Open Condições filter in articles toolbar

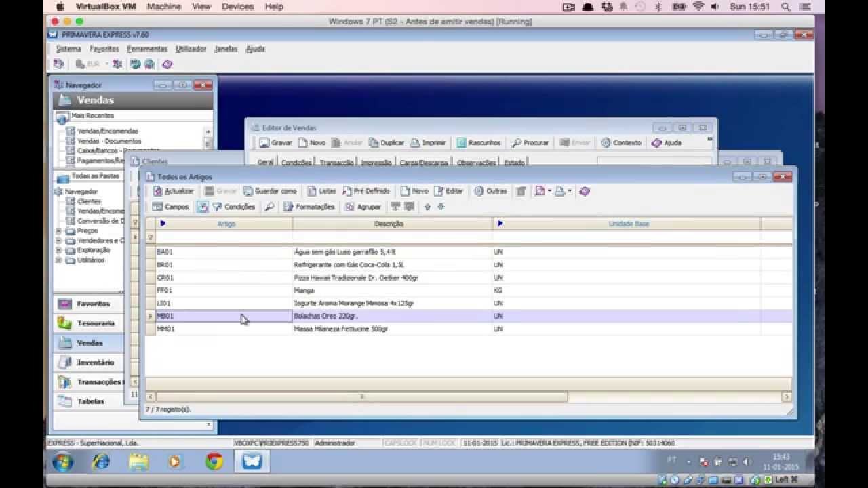[x=234, y=207]
